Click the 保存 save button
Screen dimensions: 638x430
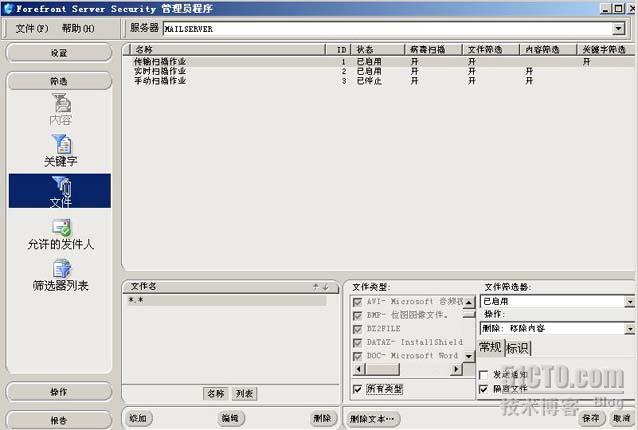click(591, 418)
